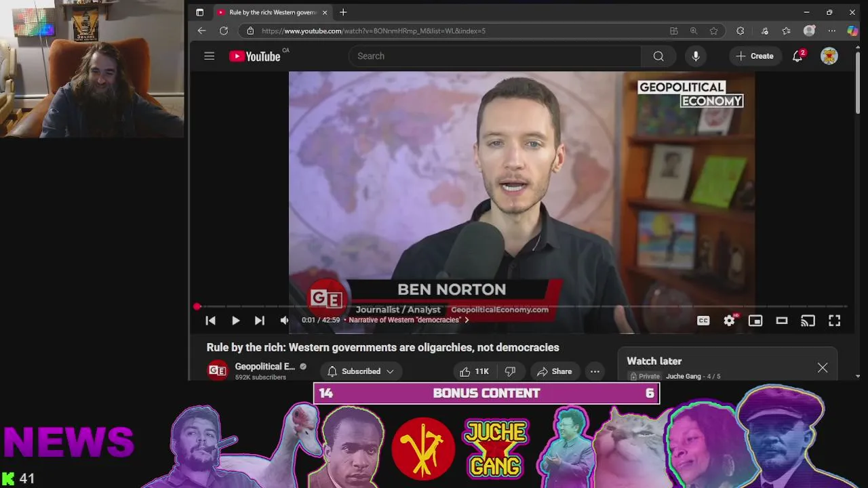The width and height of the screenshot is (868, 488).
Task: Switch to theater mode
Action: point(782,321)
